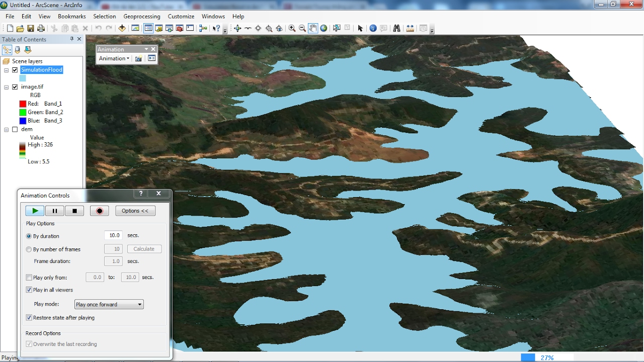
Task: Print the scene
Action: coord(41,29)
